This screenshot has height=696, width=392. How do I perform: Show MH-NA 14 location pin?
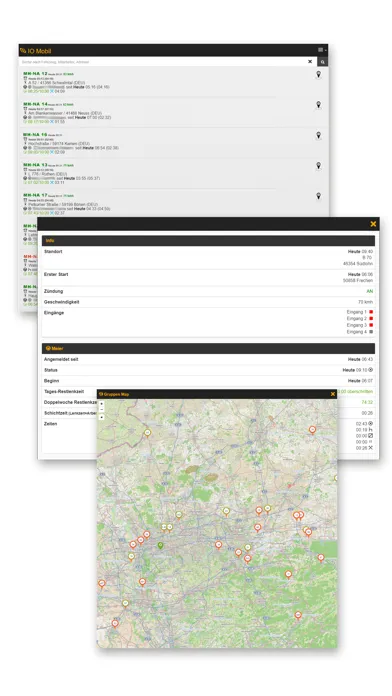click(318, 105)
